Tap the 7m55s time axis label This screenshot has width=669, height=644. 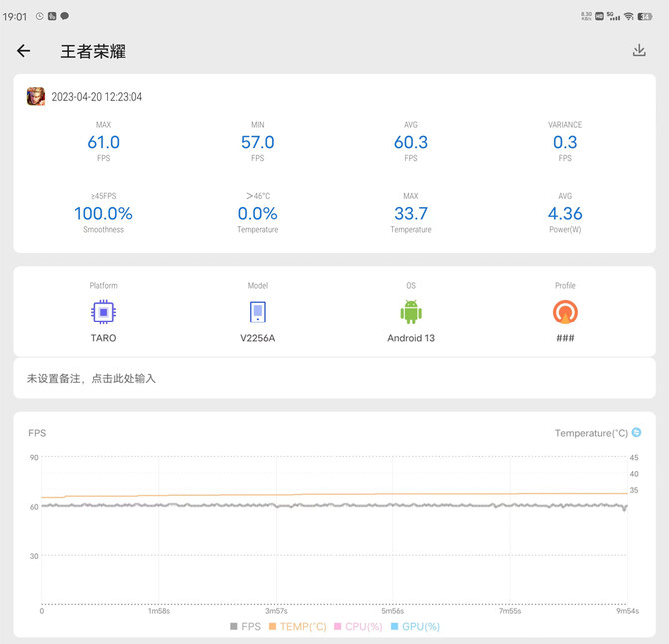pos(510,611)
